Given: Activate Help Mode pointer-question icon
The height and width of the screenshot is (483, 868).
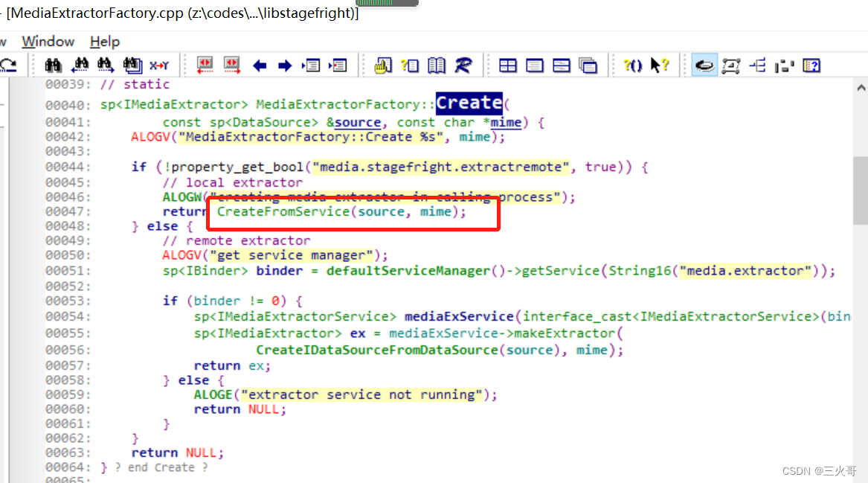Looking at the screenshot, I should click(x=659, y=65).
